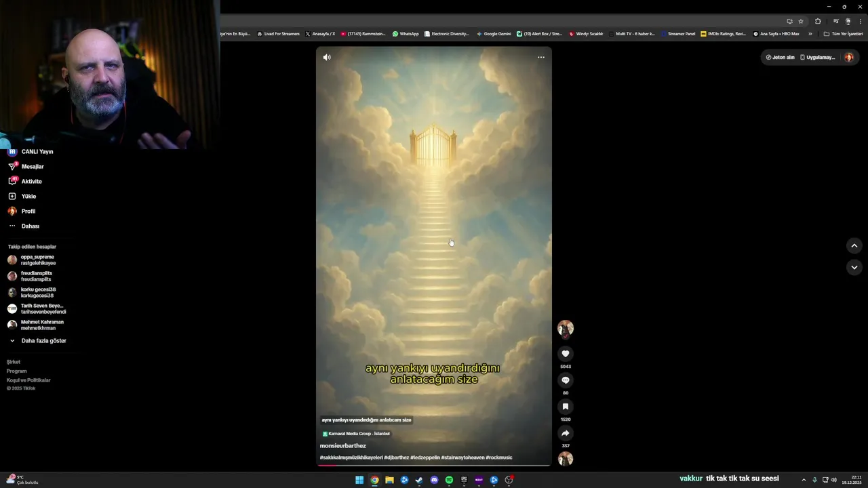Open comments with the speech bubble icon

566,380
